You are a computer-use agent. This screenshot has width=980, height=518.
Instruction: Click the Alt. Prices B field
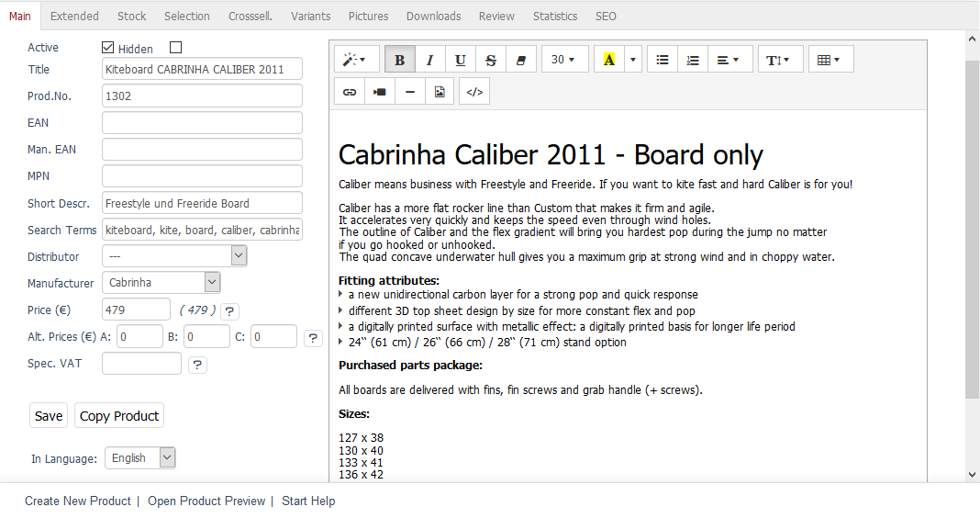206,336
